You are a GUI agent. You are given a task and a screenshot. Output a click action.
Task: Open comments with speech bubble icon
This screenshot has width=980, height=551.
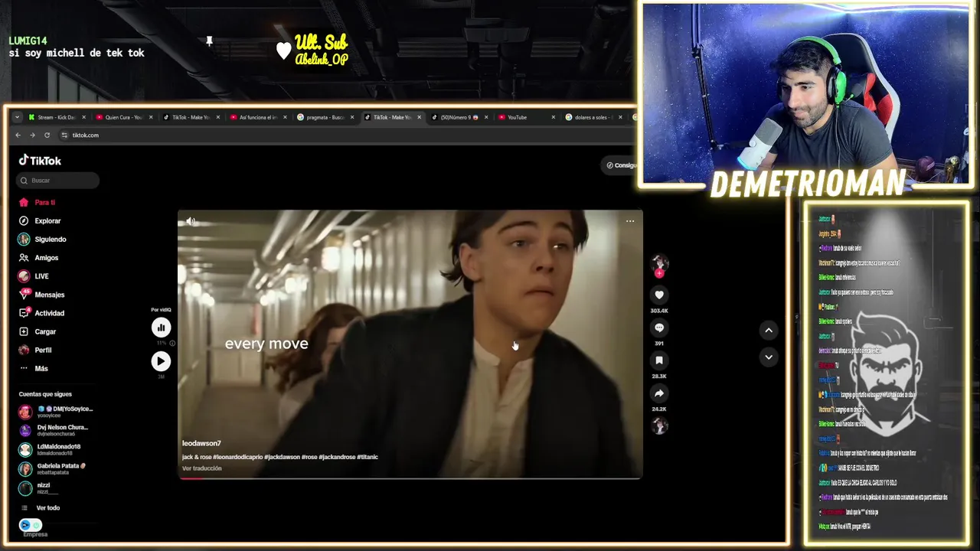point(659,328)
